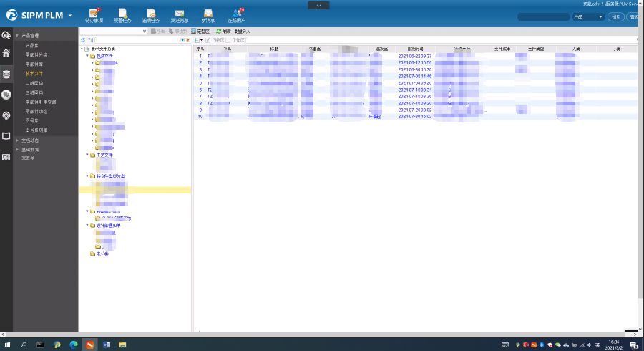Select row dated 2021-07-30 16:02

pyautogui.click(x=415, y=117)
